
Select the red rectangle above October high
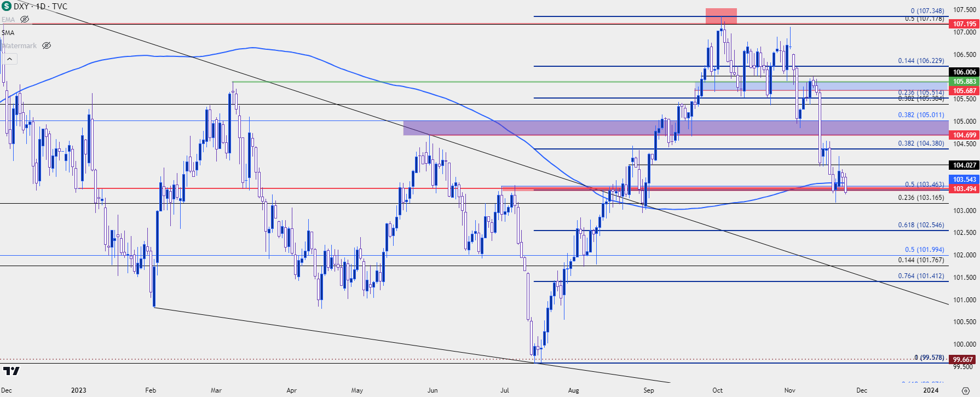coord(721,16)
